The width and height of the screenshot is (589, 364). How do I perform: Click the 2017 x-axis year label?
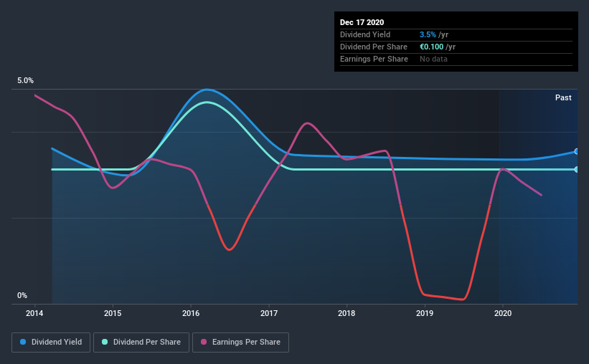[x=269, y=313]
